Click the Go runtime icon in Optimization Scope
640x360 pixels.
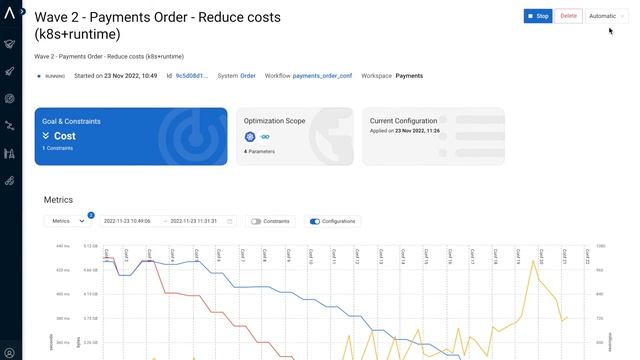[x=264, y=137]
